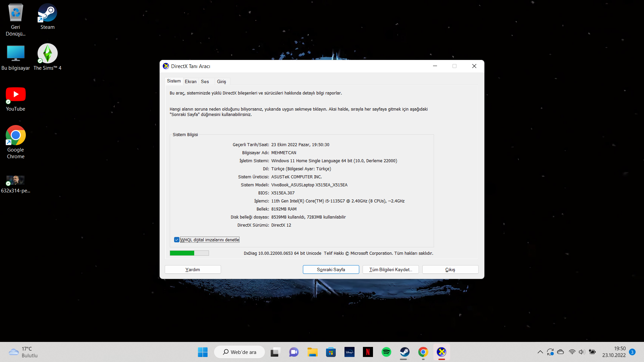Open the Giriş tab
The width and height of the screenshot is (644, 362).
point(221,81)
